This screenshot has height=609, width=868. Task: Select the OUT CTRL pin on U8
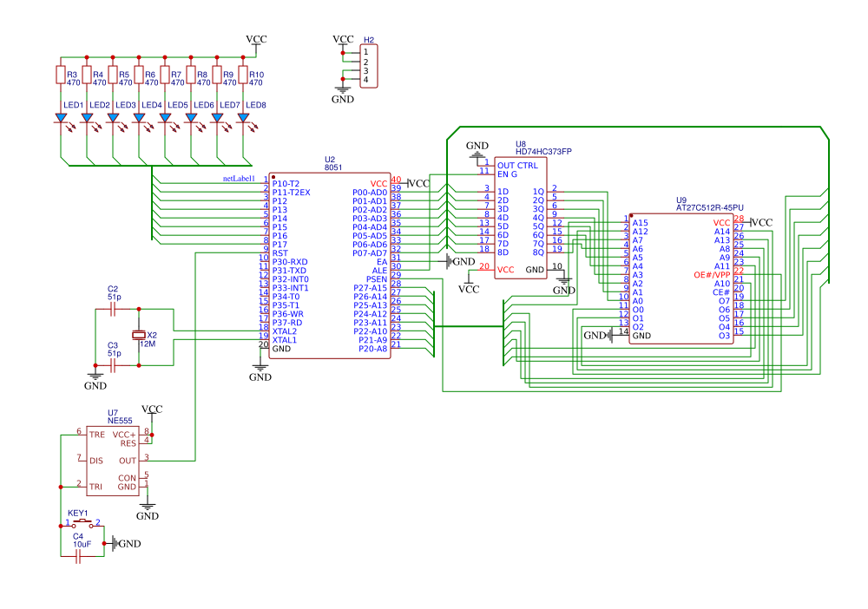[x=517, y=165]
